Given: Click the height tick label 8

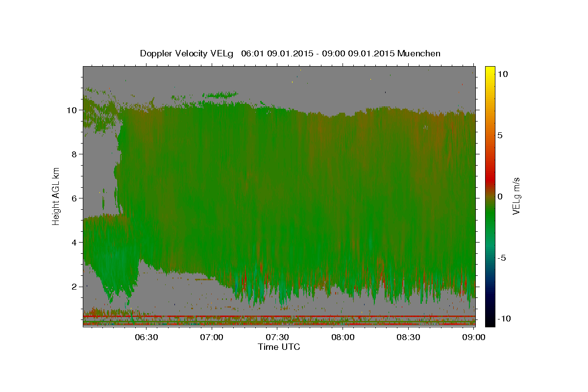Looking at the screenshot, I should [x=75, y=154].
